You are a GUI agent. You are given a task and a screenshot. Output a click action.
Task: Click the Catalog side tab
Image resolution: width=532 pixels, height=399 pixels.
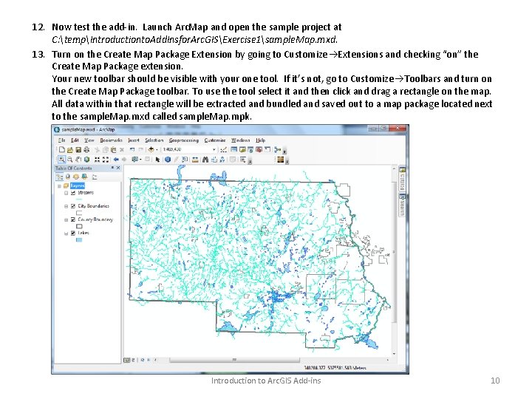(402, 179)
